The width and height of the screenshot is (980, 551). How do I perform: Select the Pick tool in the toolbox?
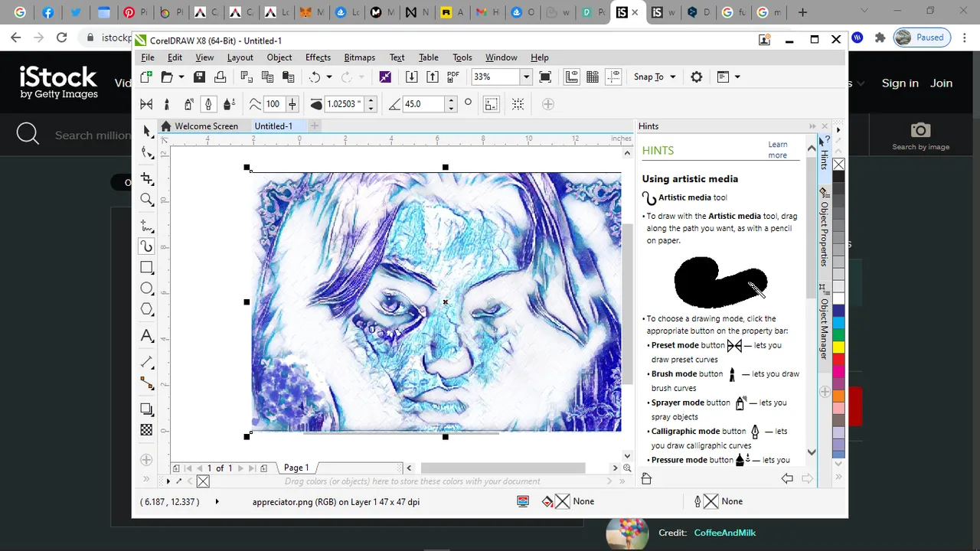tap(147, 131)
